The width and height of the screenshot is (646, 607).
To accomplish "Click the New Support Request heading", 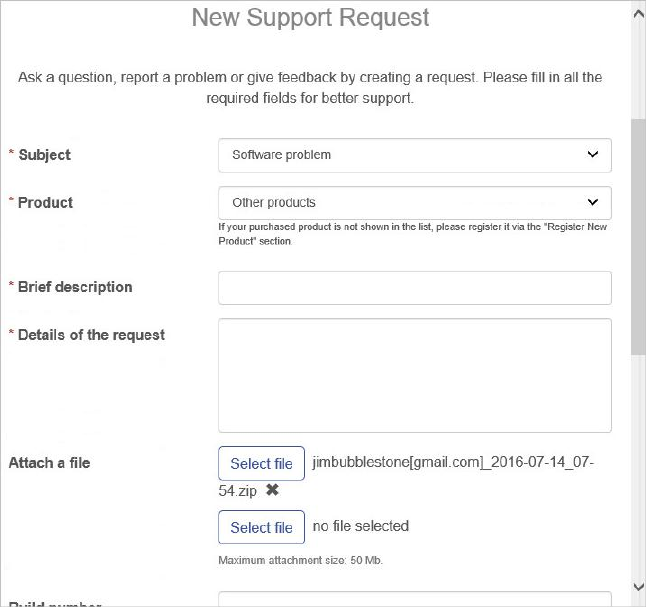I will [x=311, y=18].
